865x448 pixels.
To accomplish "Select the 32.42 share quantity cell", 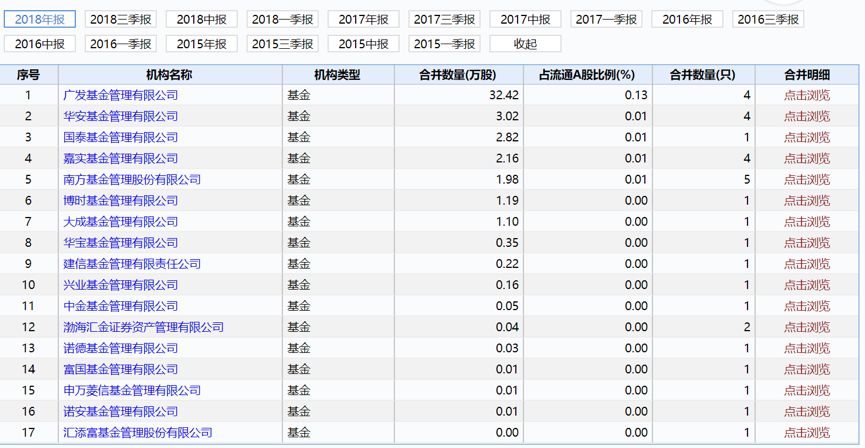I will 459,95.
